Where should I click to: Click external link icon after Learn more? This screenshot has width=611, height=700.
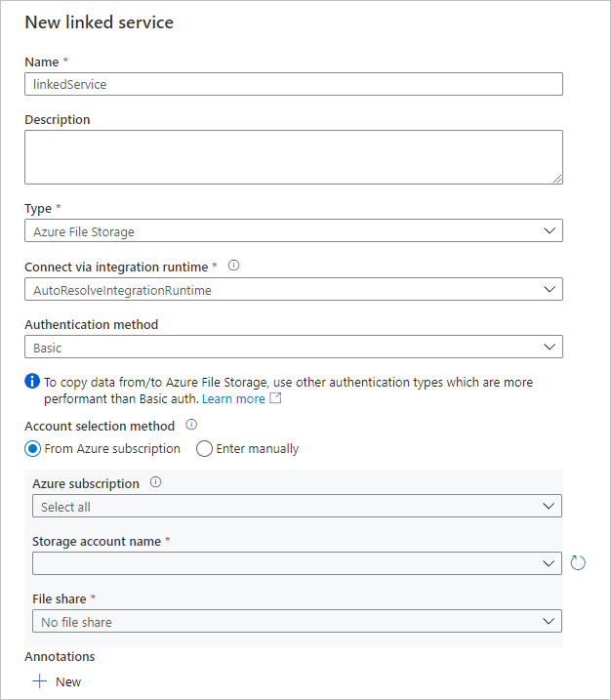click(x=275, y=399)
